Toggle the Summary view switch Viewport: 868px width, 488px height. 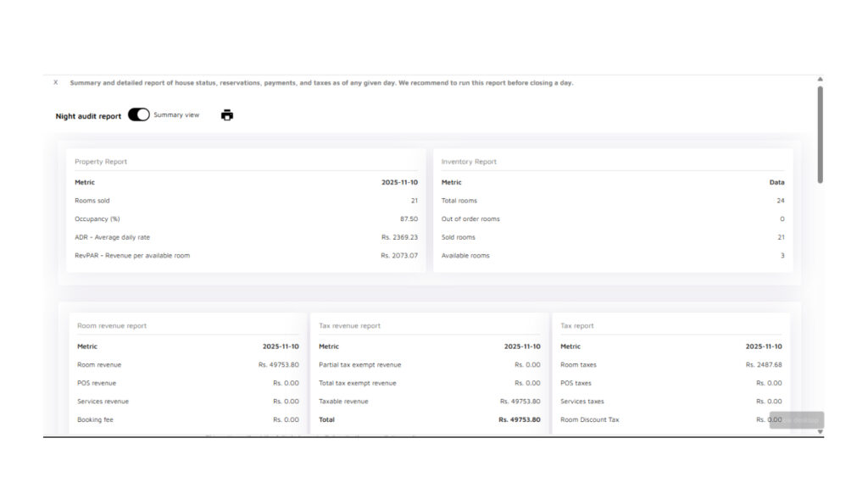138,115
